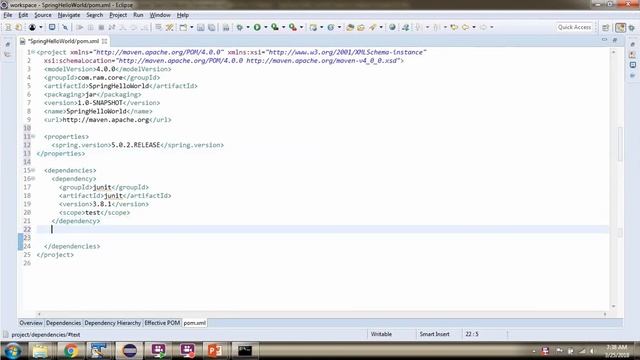
Task: Click the Debug perspective icon at far right
Action: tap(632, 27)
